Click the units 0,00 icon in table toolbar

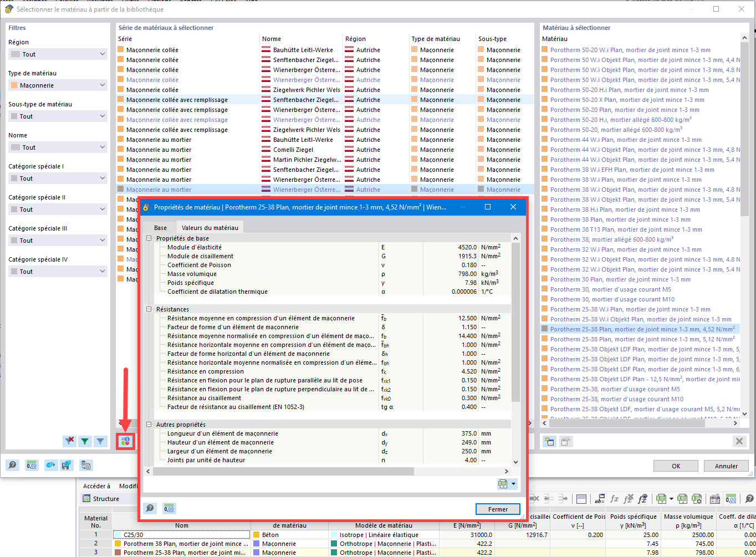[x=732, y=499]
